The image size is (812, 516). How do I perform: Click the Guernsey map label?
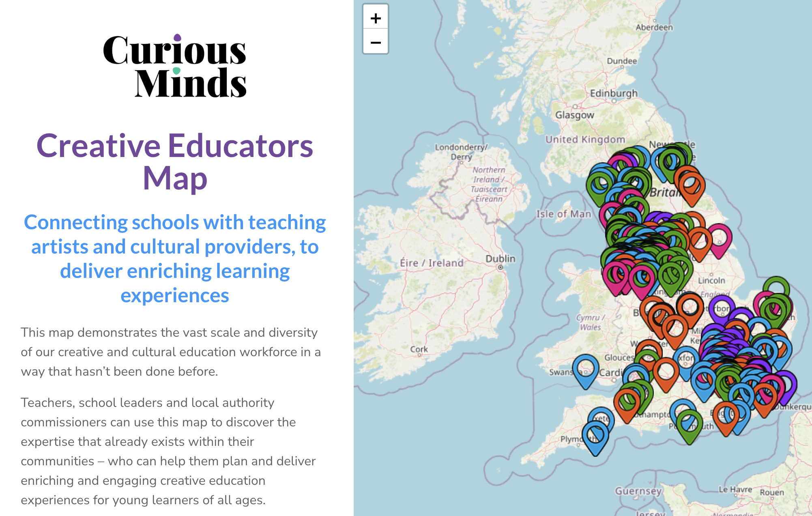638,491
